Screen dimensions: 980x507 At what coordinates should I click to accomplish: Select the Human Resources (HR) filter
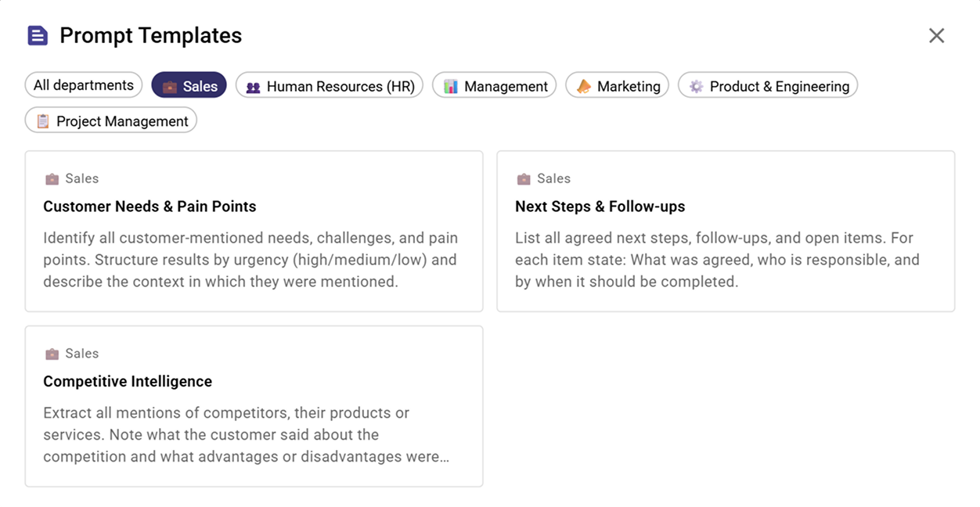329,85
